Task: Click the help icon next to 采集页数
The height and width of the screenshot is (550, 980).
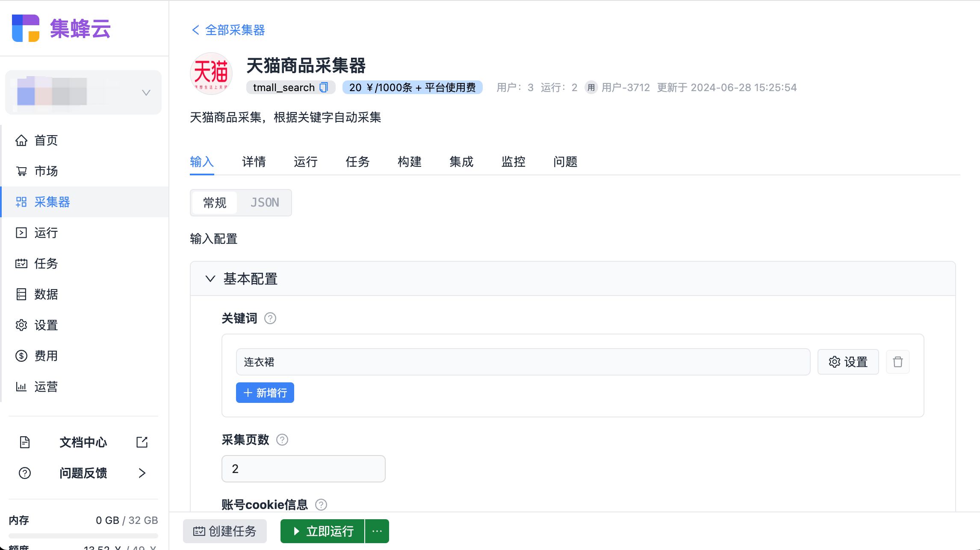Action: pos(282,440)
